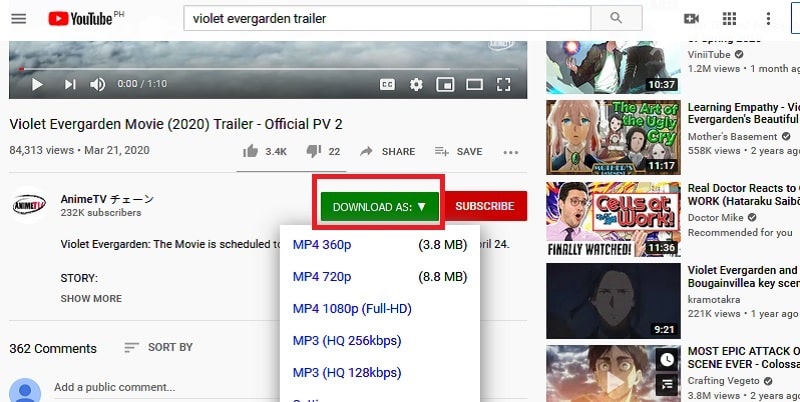The width and height of the screenshot is (800, 402).
Task: Switch to miniplayer mode
Action: 445,85
